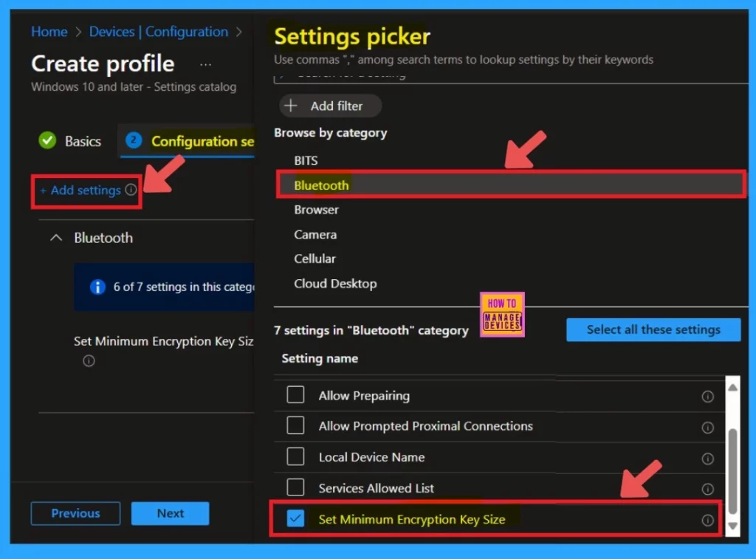Click the settings list scrollbar thumb
756x559 pixels.
(733, 471)
